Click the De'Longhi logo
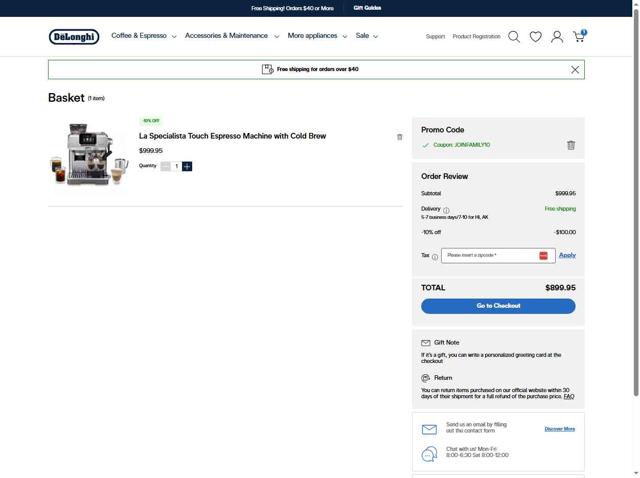 click(x=74, y=37)
